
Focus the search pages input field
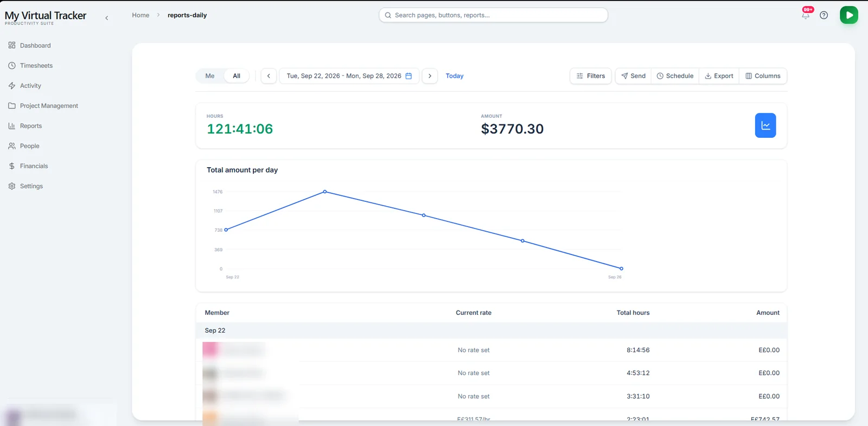pyautogui.click(x=493, y=15)
